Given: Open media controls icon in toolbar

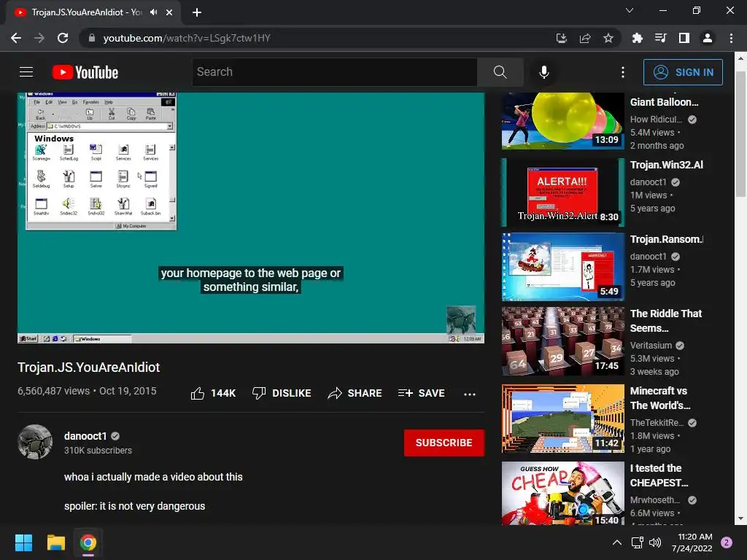Looking at the screenshot, I should point(660,38).
